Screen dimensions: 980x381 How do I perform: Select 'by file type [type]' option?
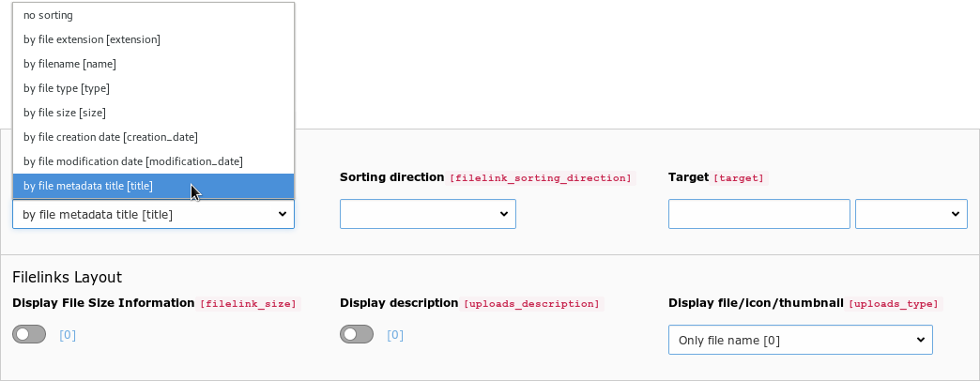coord(67,88)
